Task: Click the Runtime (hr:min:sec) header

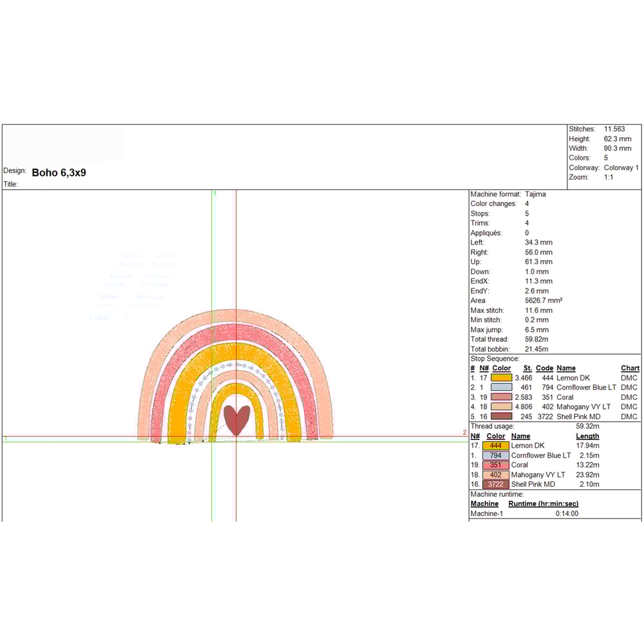Action: [x=543, y=504]
